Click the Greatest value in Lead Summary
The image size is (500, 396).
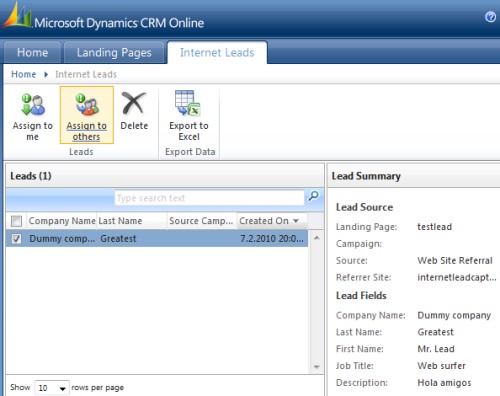click(435, 332)
